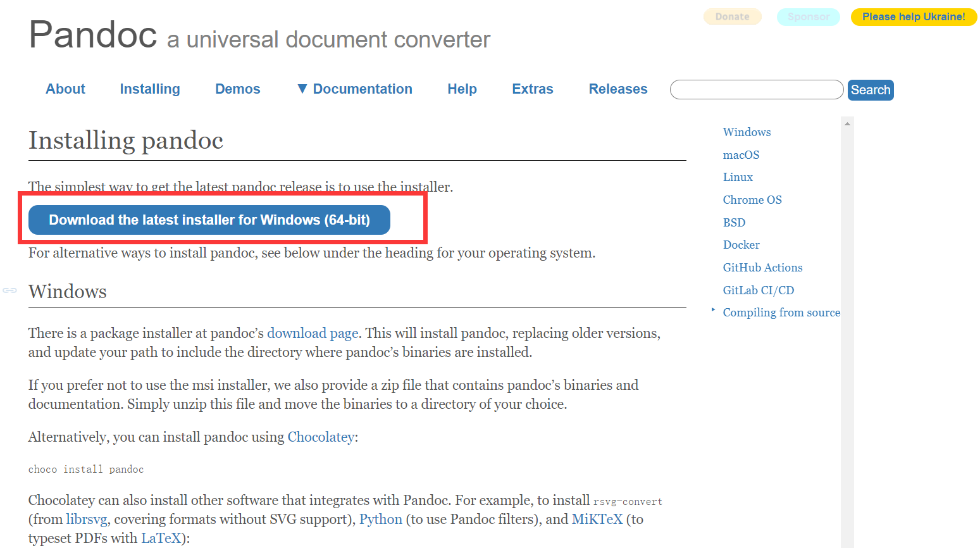Image resolution: width=980 pixels, height=548 pixels.
Task: Go to the Installing menu item
Action: coord(150,89)
